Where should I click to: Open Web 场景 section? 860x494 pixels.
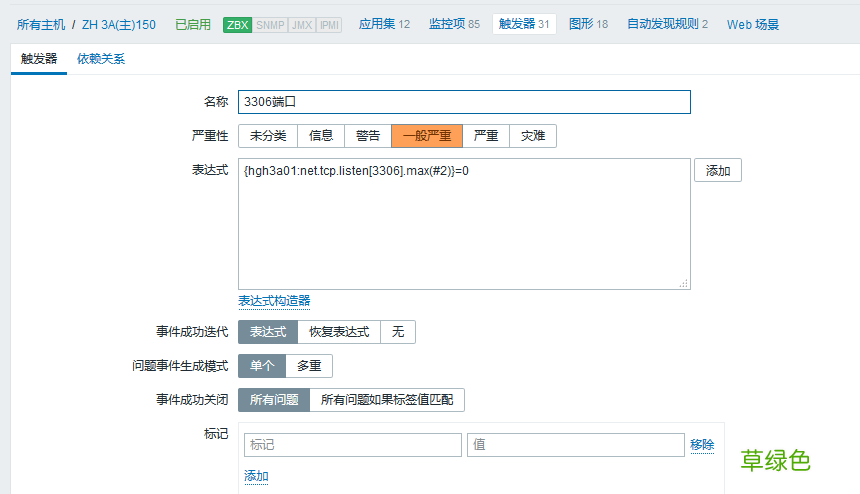coord(752,25)
